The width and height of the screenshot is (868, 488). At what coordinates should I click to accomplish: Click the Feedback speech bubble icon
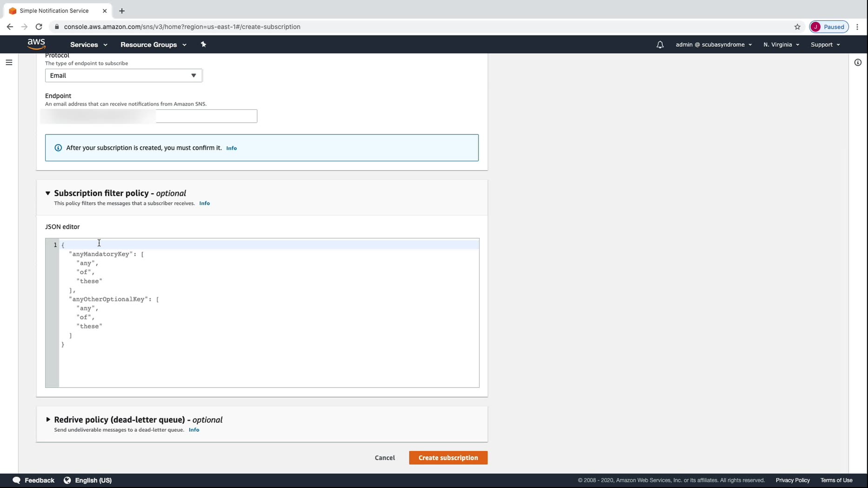click(x=17, y=480)
